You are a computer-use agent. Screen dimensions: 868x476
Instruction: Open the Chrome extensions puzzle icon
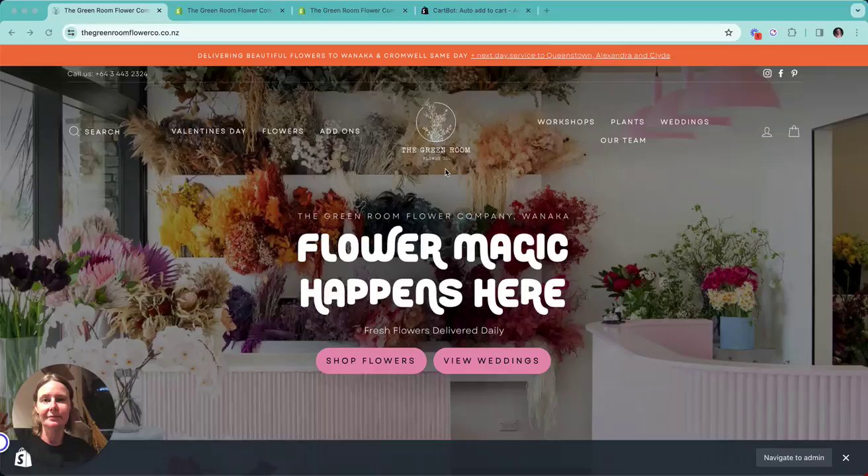click(792, 32)
